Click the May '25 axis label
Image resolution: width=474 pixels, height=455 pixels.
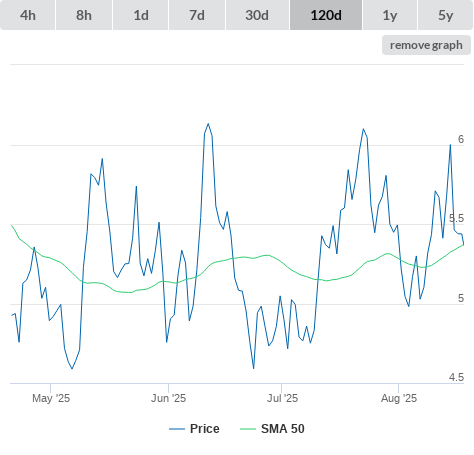click(x=51, y=398)
